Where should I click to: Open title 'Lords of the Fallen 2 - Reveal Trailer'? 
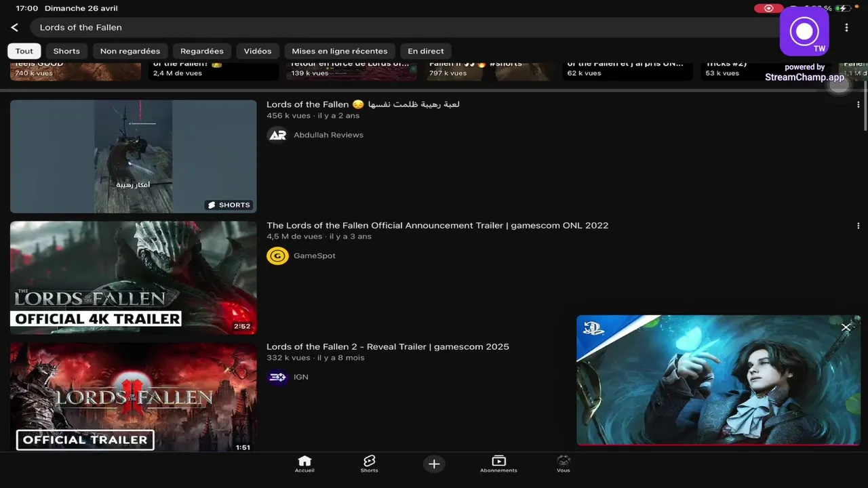388,347
